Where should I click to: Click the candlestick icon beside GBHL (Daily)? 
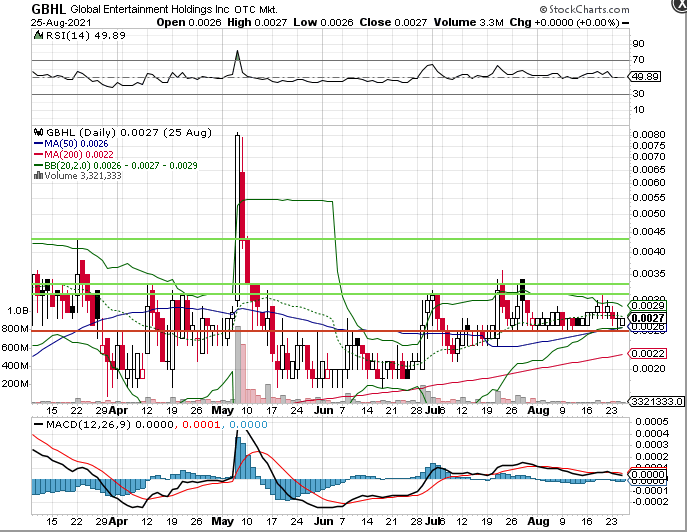39,132
